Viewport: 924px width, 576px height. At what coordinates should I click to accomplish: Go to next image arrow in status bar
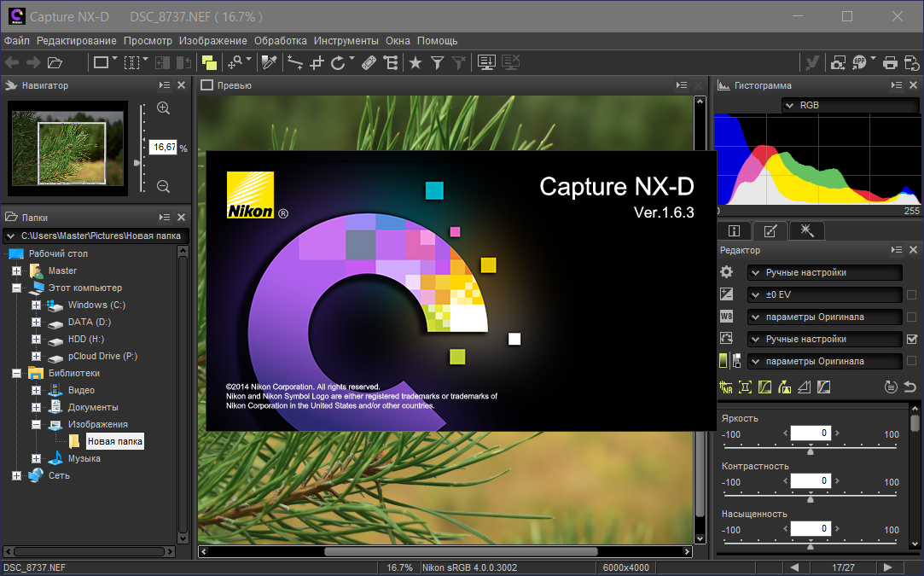[x=888, y=567]
